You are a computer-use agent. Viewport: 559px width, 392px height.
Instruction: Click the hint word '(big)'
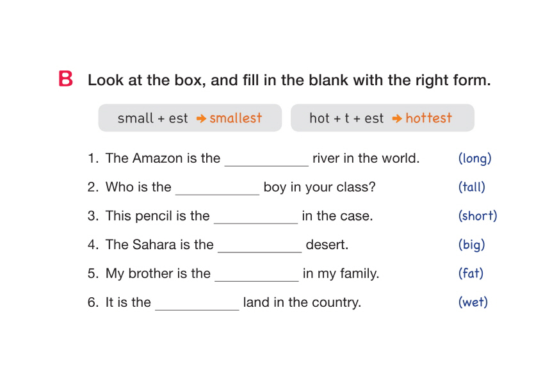471,245
